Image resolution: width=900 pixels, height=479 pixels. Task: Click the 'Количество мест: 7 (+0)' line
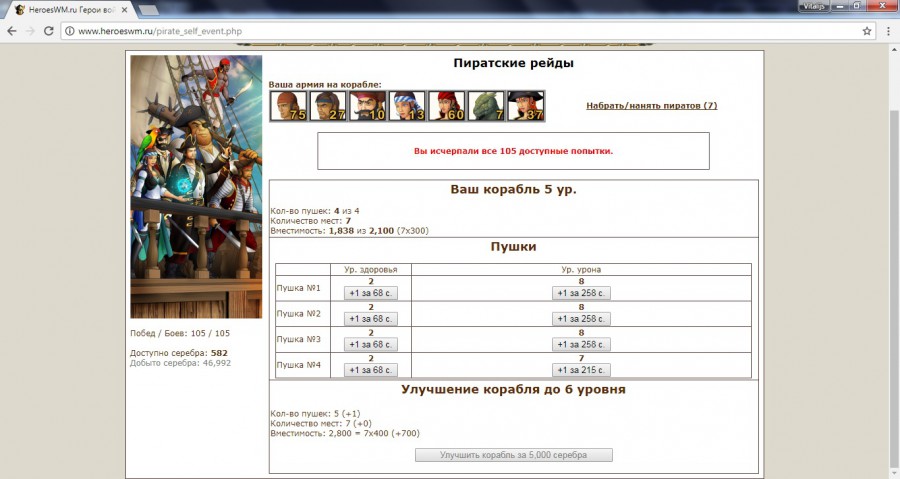point(321,423)
